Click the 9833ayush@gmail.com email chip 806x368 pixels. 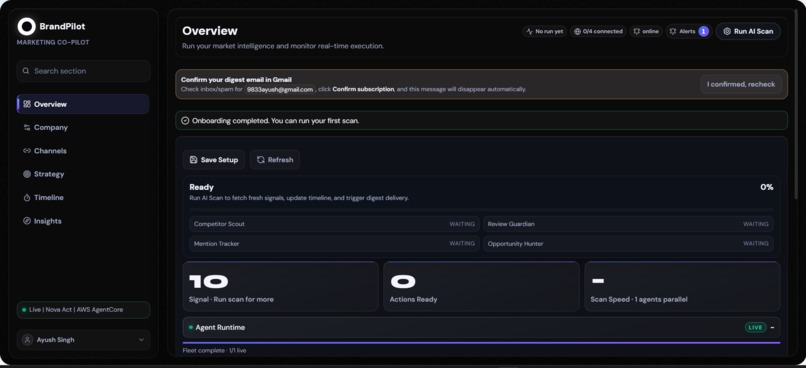pyautogui.click(x=280, y=89)
